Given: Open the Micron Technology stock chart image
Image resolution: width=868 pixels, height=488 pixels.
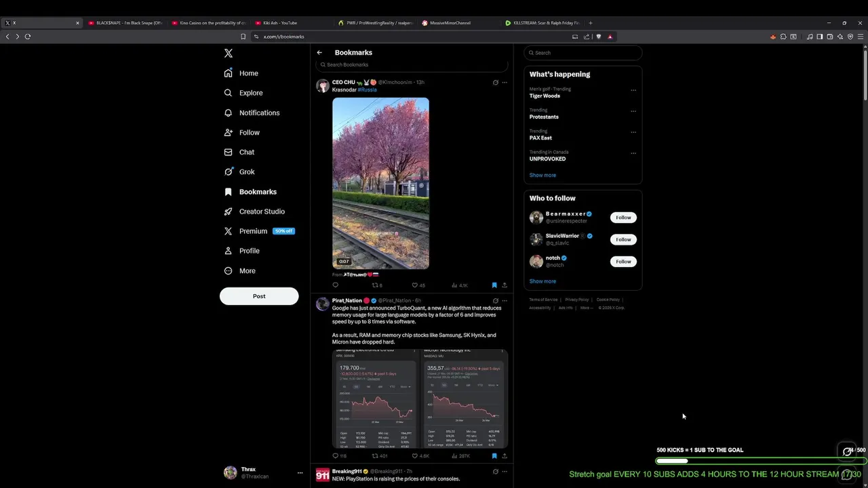Looking at the screenshot, I should click(465, 399).
